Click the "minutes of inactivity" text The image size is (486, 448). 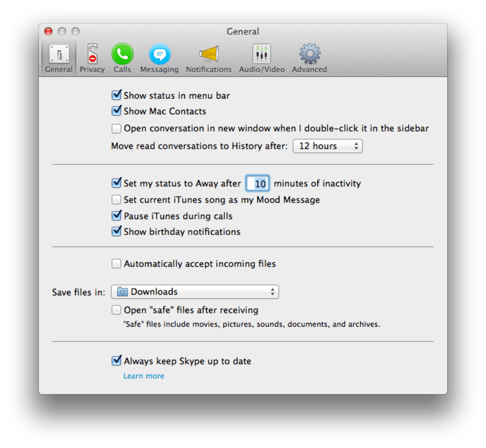click(x=317, y=183)
